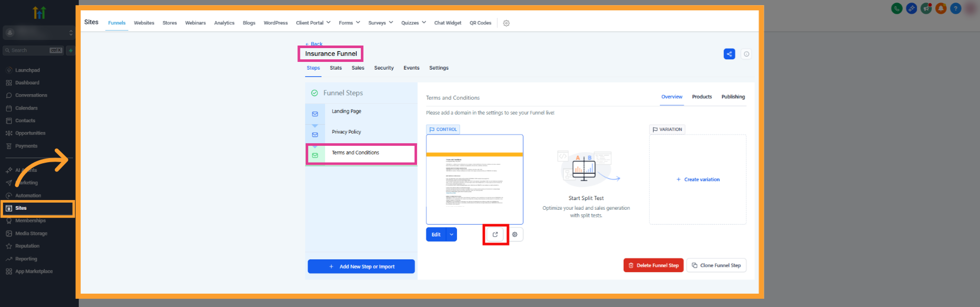Click the Media Storage icon in sidebar
The image size is (980, 307).
pyautogui.click(x=9, y=233)
